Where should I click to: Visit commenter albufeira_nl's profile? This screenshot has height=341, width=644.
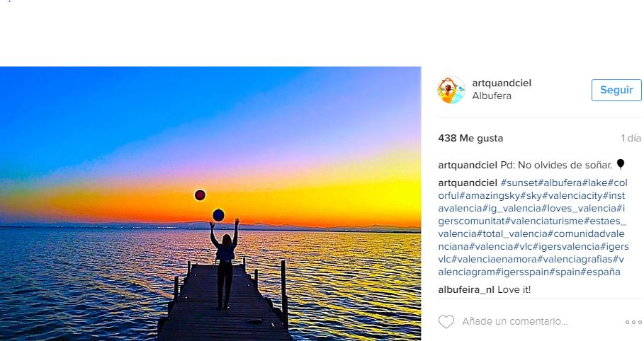[x=466, y=289]
